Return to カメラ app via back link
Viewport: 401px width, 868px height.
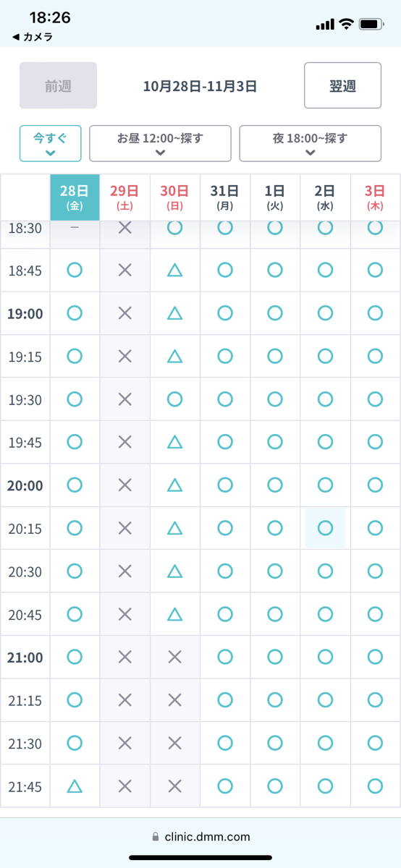[33, 37]
